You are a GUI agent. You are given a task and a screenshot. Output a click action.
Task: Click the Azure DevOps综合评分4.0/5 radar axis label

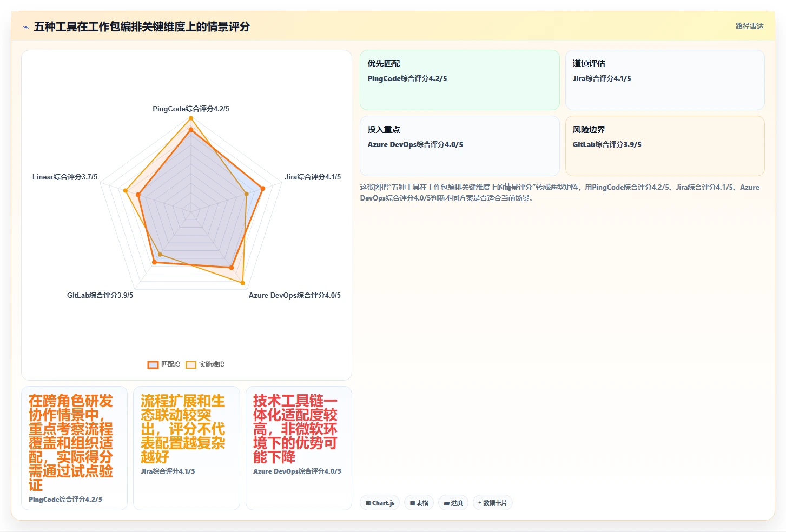(x=295, y=295)
